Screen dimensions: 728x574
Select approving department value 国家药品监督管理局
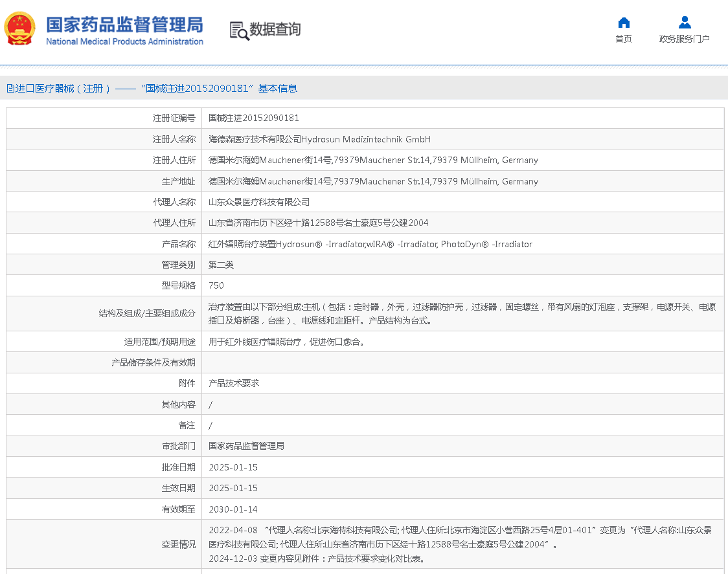246,446
